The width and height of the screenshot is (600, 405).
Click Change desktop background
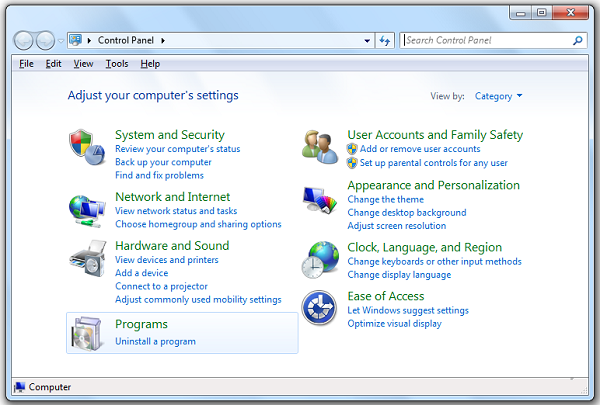coord(407,213)
